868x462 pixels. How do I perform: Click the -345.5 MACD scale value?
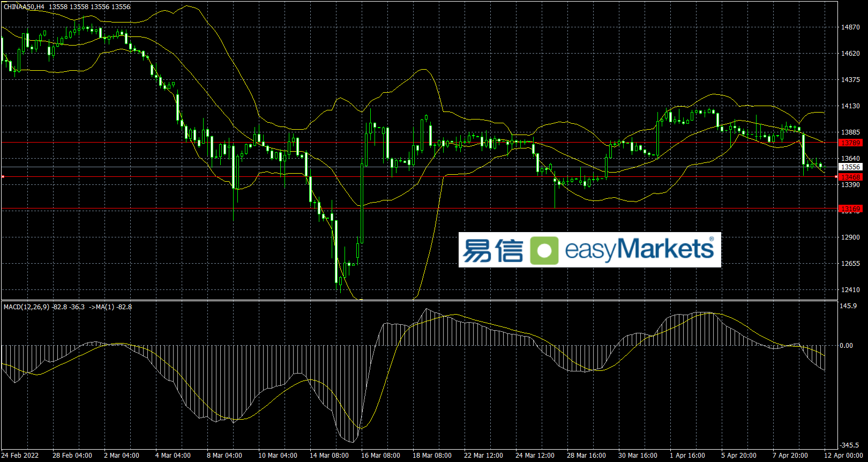pyautogui.click(x=849, y=445)
